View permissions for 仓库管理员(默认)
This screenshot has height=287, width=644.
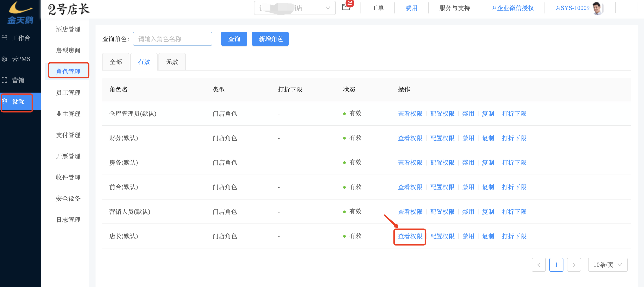[410, 114]
